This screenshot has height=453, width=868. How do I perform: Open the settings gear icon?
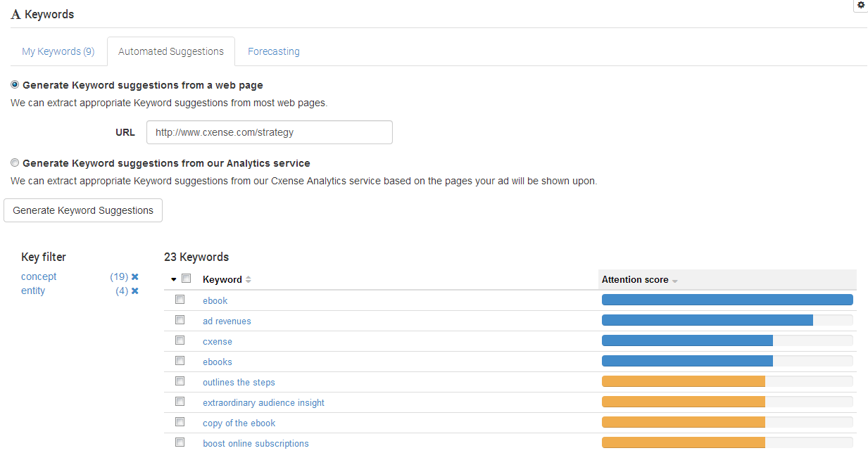[x=860, y=5]
